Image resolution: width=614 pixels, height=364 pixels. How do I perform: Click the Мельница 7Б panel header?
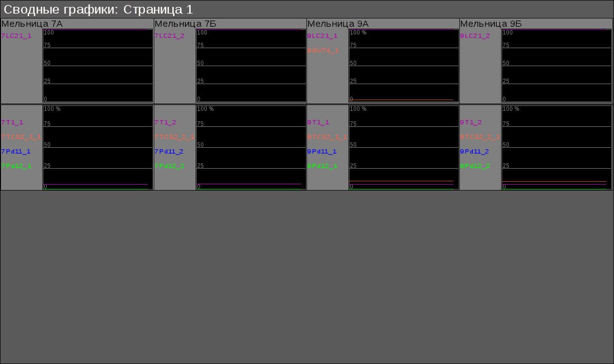pos(185,23)
